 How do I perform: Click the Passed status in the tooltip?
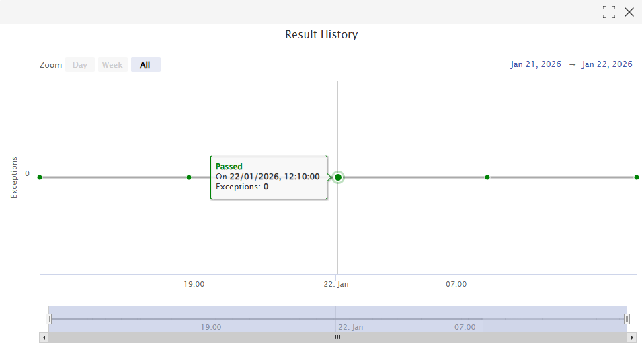(x=229, y=167)
